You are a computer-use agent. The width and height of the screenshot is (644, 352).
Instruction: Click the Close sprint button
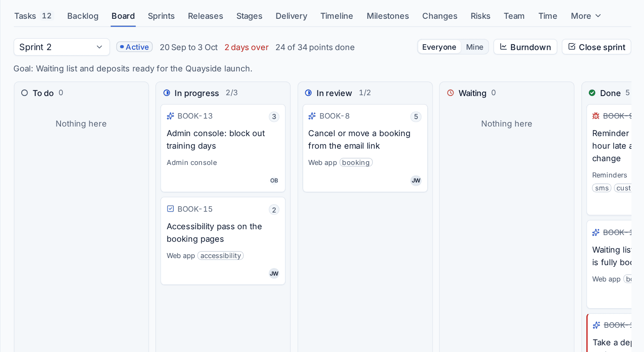click(x=596, y=47)
